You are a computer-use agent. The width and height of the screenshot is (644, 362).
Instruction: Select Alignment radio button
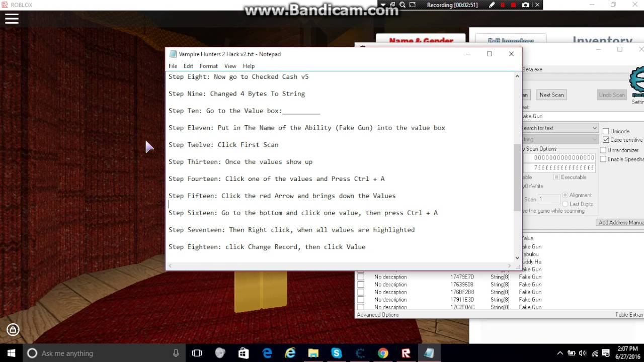[565, 195]
